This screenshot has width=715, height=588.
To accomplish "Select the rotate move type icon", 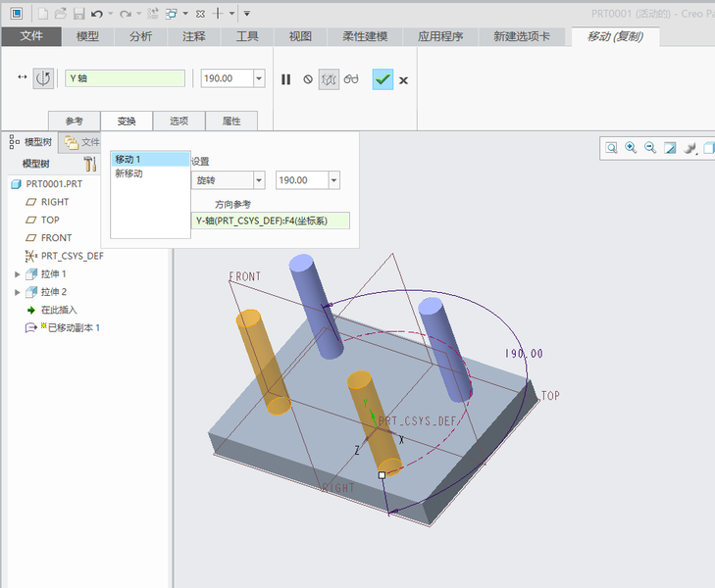I will [43, 78].
